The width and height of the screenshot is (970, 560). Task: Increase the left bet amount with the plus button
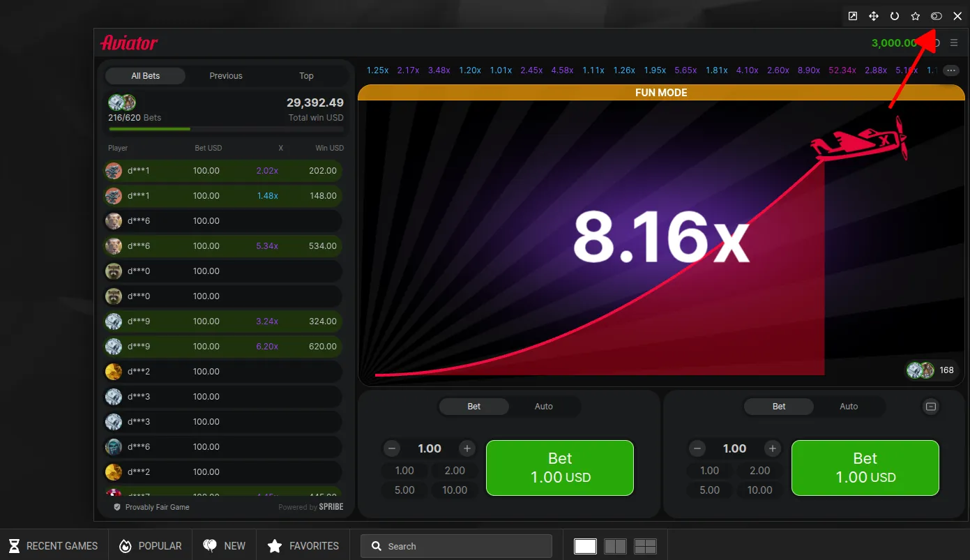click(467, 448)
